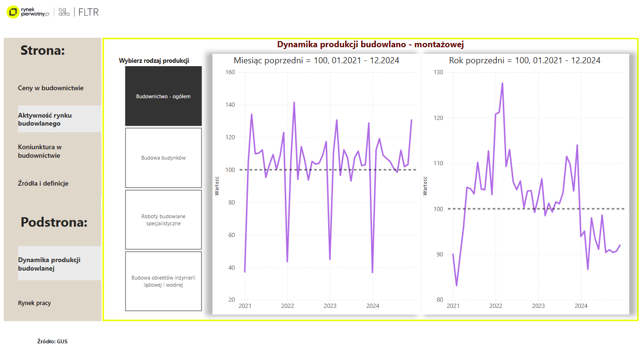The image size is (644, 349).
Task: Select Dynamika produkcji budowlanej subpage
Action: 49,264
